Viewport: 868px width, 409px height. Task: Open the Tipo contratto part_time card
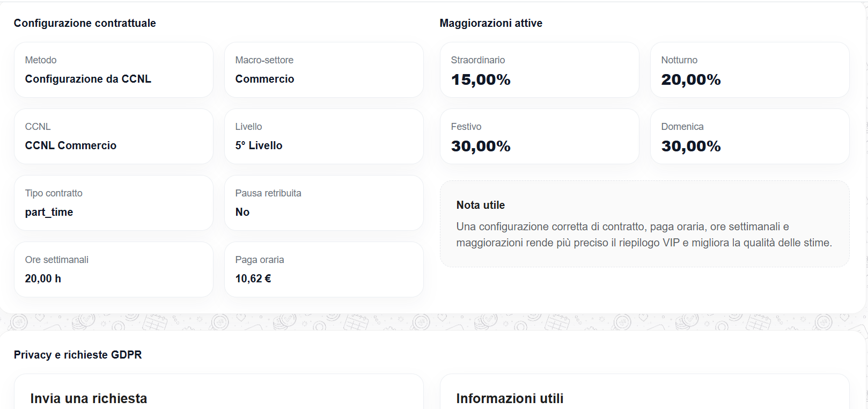tap(113, 203)
